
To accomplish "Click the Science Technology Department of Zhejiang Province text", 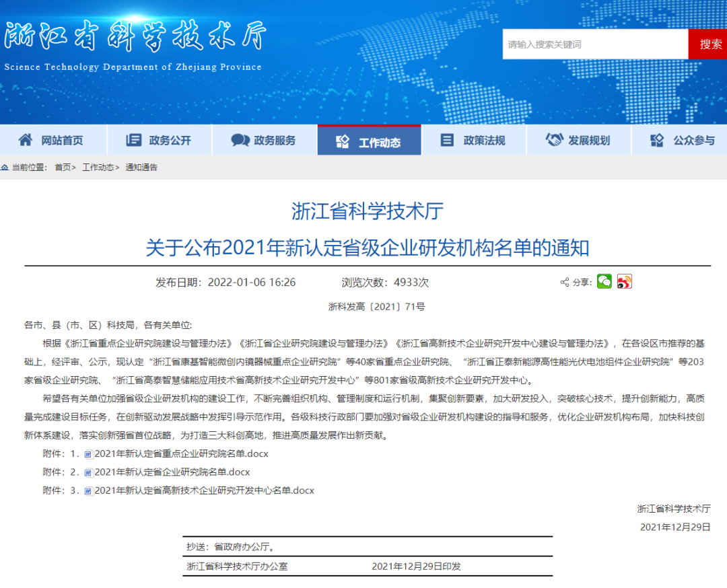I will 133,67.
